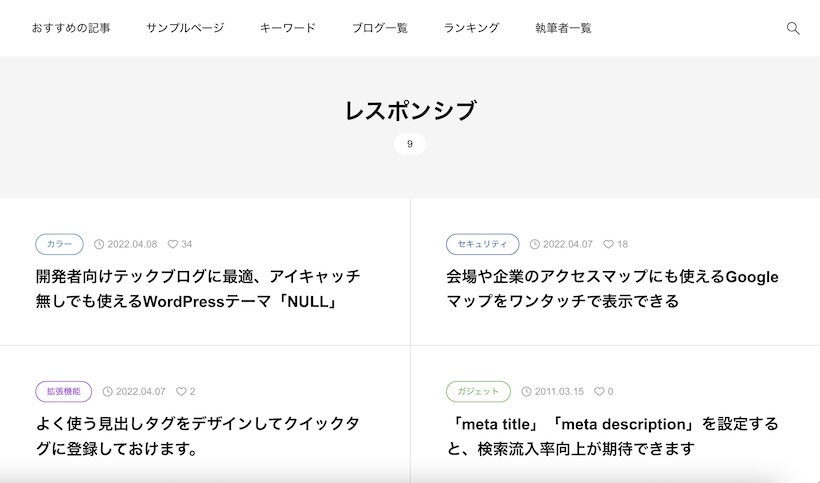
Task: Select the ガジェット category tag
Action: click(x=479, y=392)
